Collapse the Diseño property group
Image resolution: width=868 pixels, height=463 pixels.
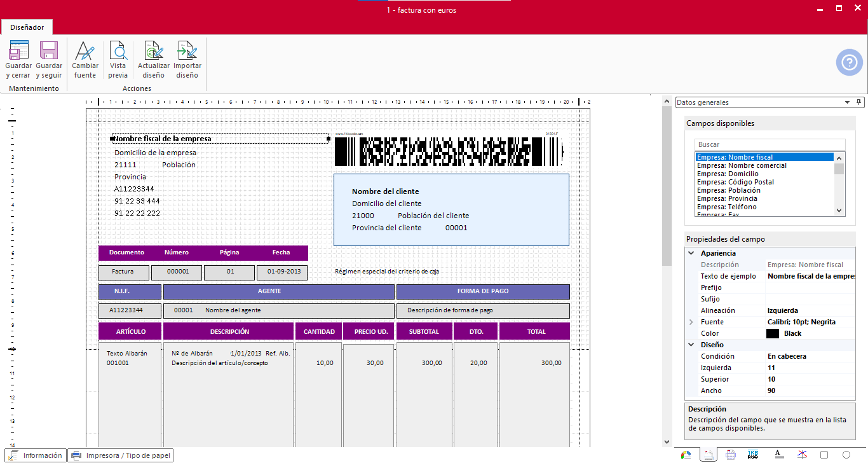(691, 345)
